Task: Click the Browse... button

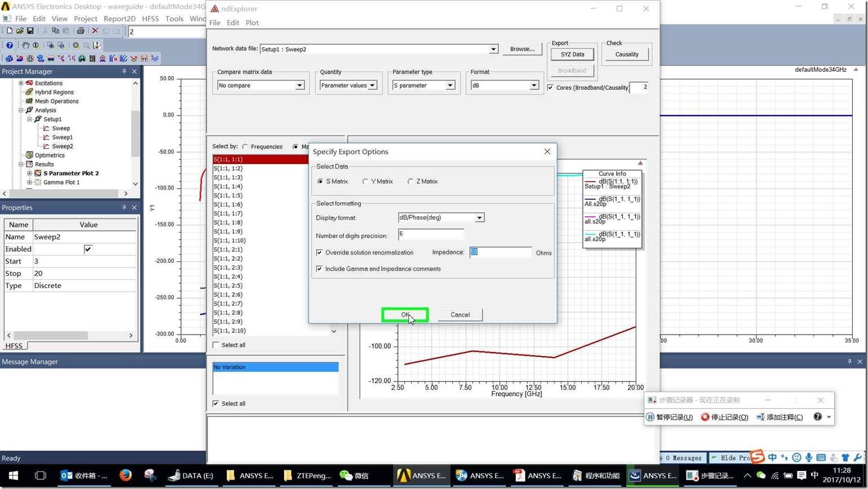Action: pyautogui.click(x=522, y=49)
